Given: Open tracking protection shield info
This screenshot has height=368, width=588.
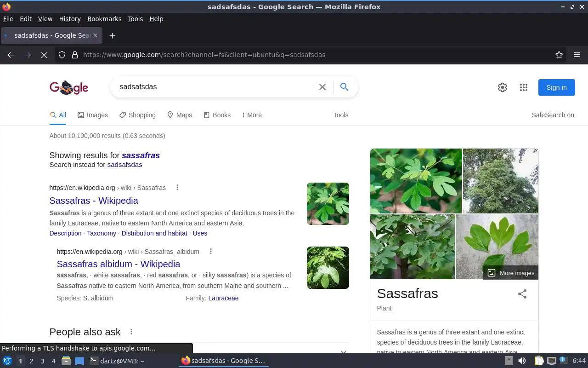Looking at the screenshot, I should pos(62,55).
